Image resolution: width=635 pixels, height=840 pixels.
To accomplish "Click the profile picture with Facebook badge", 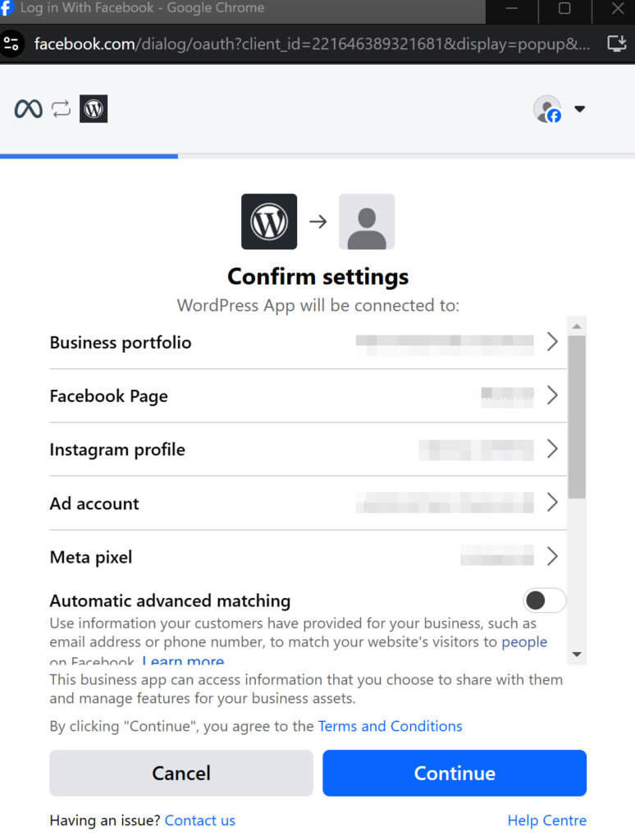I will (547, 109).
